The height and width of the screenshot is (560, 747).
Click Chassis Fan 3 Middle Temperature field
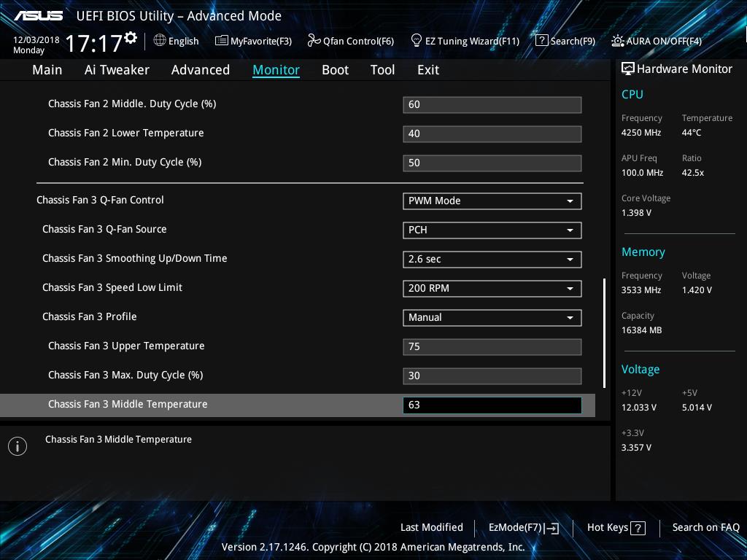click(x=492, y=405)
